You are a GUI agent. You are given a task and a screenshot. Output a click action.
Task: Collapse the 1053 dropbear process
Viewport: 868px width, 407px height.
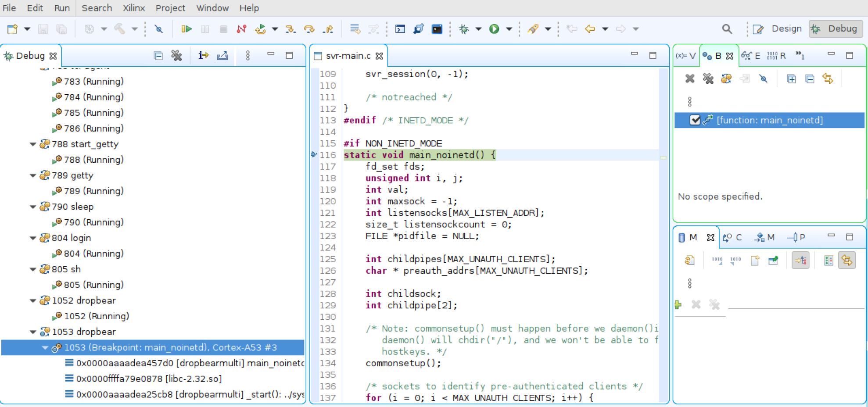point(32,332)
